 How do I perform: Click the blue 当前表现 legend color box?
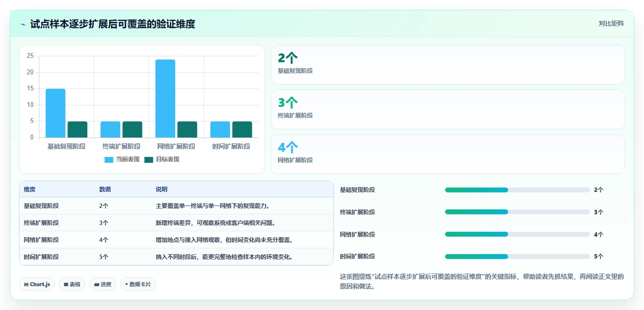point(109,159)
